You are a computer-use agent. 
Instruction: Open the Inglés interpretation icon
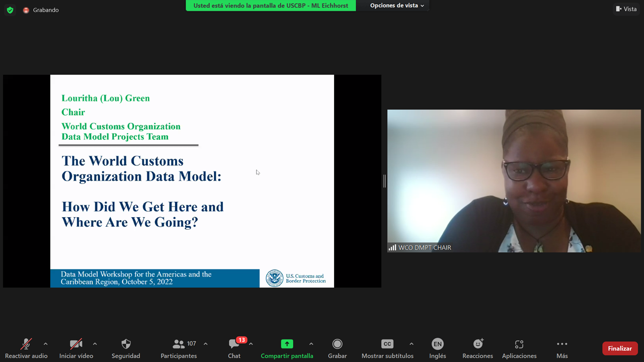pos(438,344)
